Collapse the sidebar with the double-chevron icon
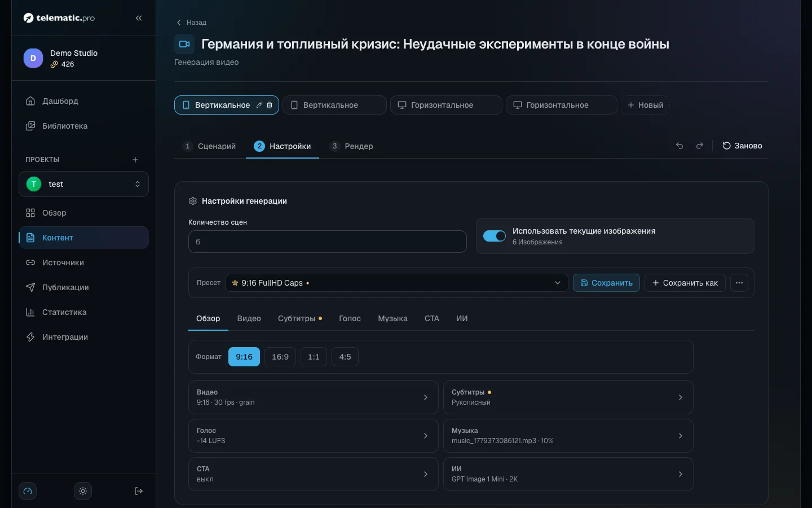 (x=139, y=18)
